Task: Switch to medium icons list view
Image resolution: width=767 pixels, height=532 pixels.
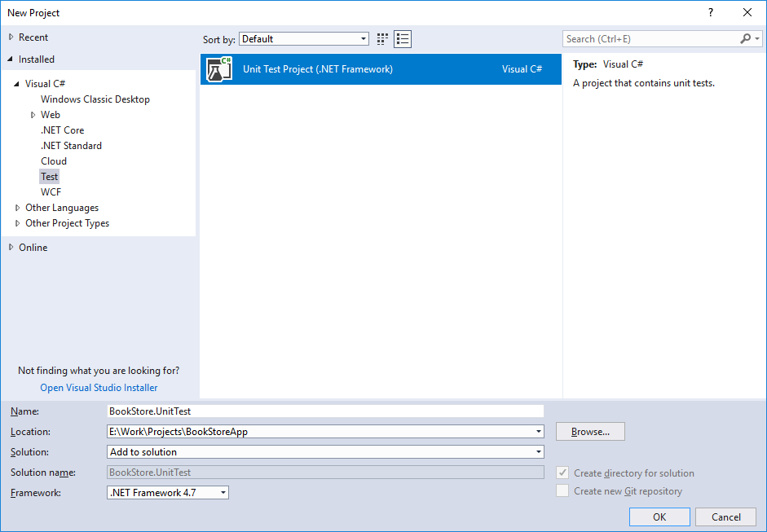Action: (x=403, y=39)
